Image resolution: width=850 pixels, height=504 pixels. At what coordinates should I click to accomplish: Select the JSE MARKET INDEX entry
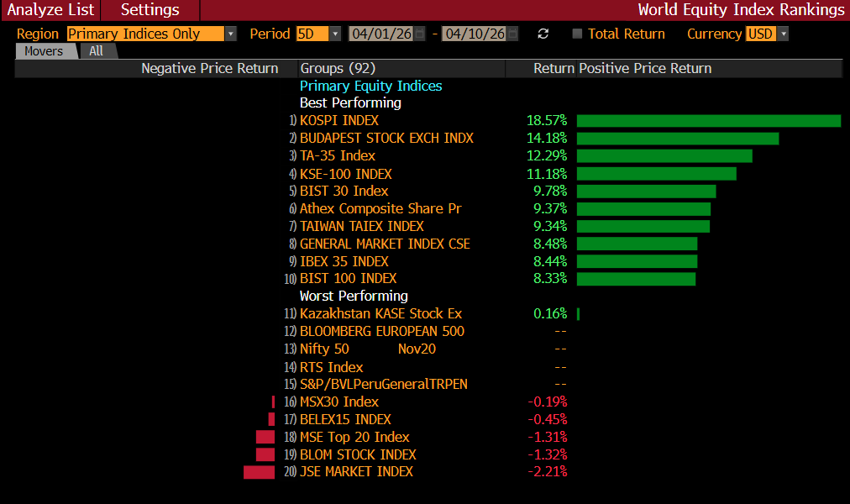click(x=356, y=472)
